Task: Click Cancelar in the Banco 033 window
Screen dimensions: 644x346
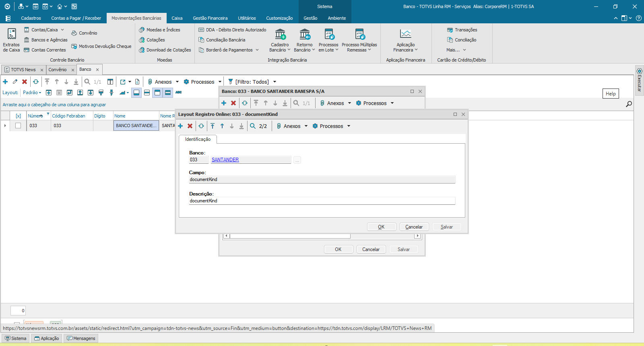Action: coord(371,249)
